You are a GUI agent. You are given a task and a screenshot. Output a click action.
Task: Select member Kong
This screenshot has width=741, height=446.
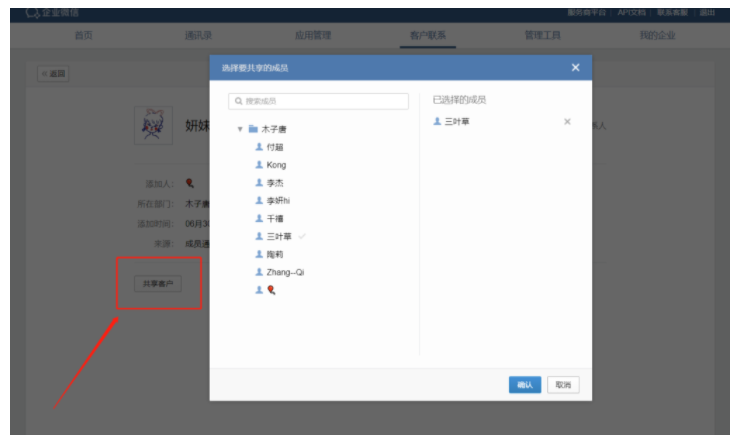click(276, 165)
